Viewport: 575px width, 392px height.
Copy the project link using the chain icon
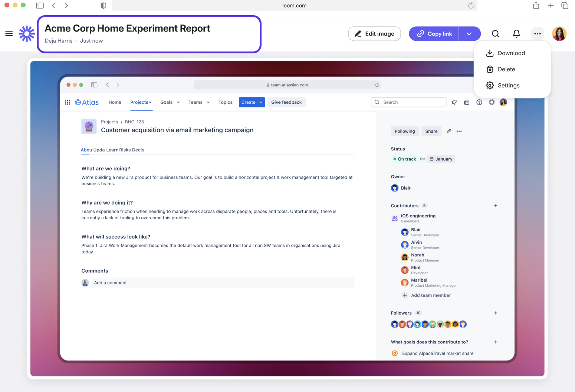click(x=449, y=131)
